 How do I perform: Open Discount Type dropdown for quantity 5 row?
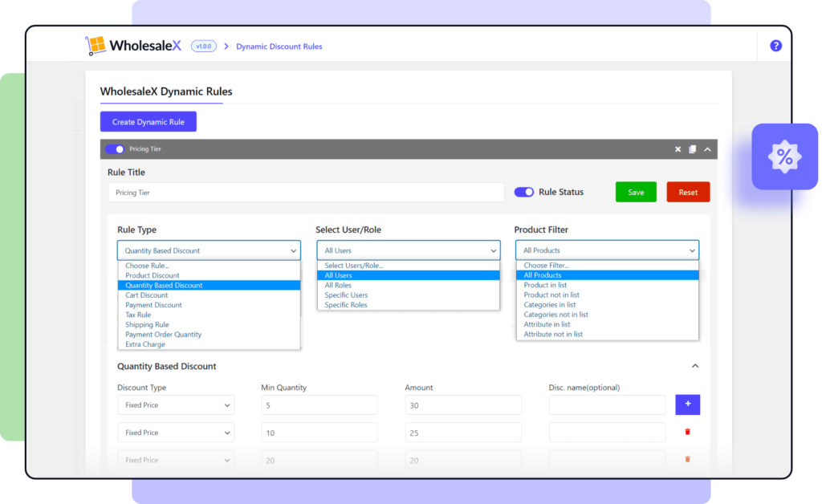[x=176, y=405]
